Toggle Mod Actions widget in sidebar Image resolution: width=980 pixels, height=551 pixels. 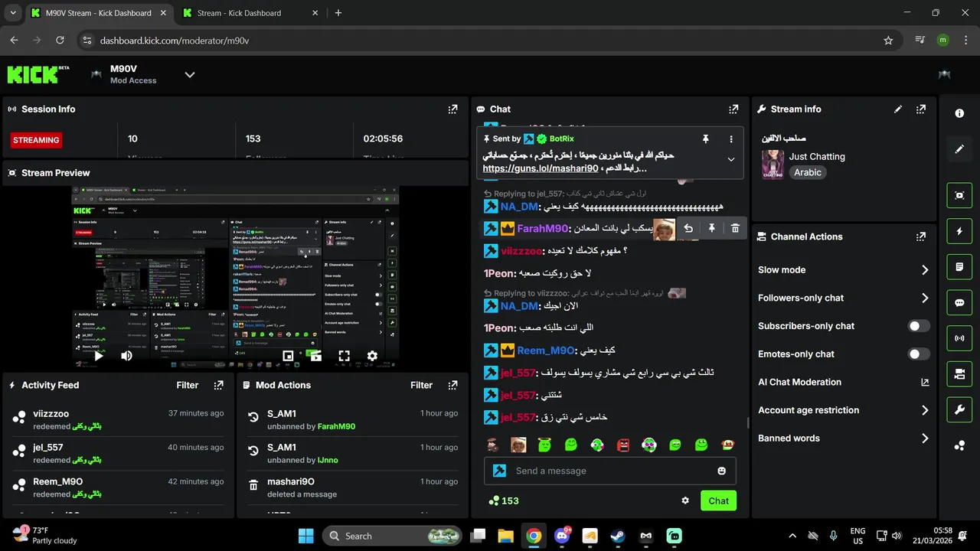point(959,267)
